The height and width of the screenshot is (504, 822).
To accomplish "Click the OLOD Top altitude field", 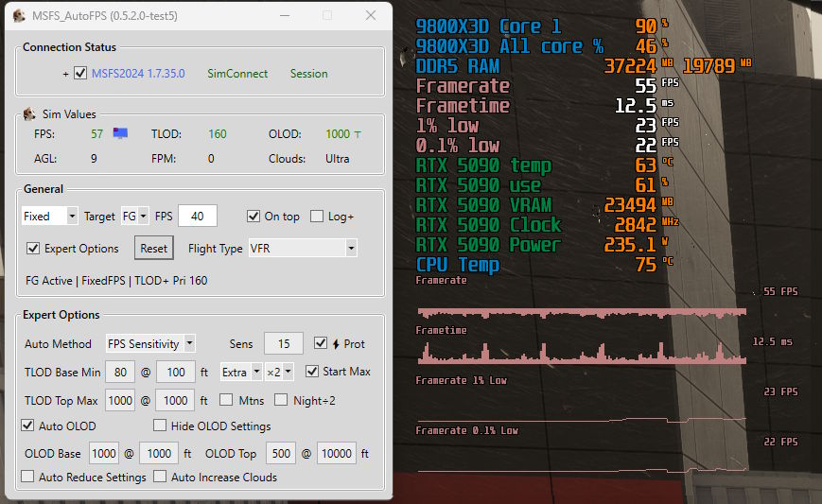I will 337,453.
